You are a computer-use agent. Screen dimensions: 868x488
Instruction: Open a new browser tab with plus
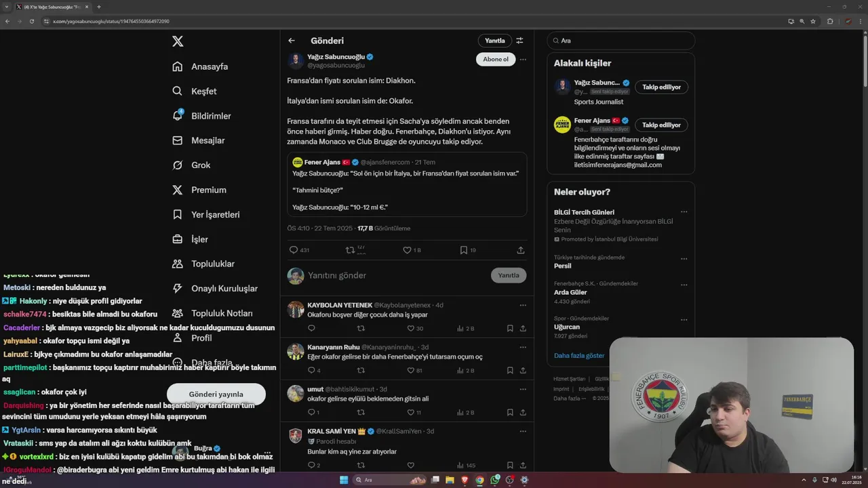(99, 7)
